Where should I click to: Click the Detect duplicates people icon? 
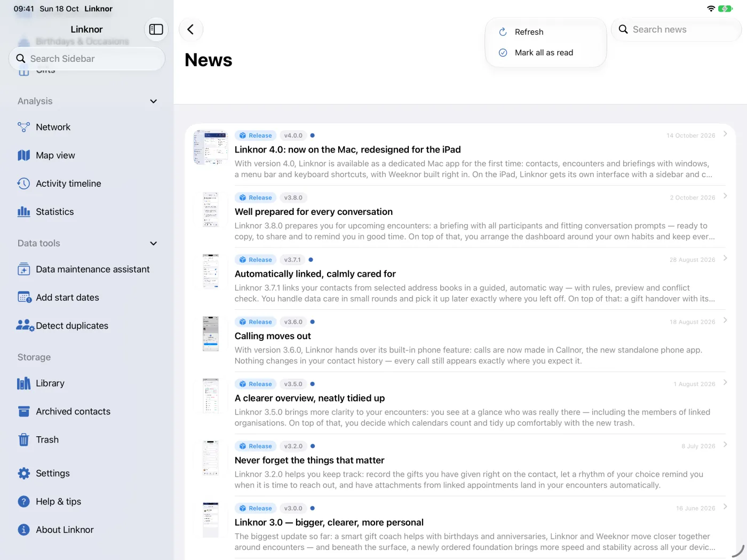click(25, 325)
